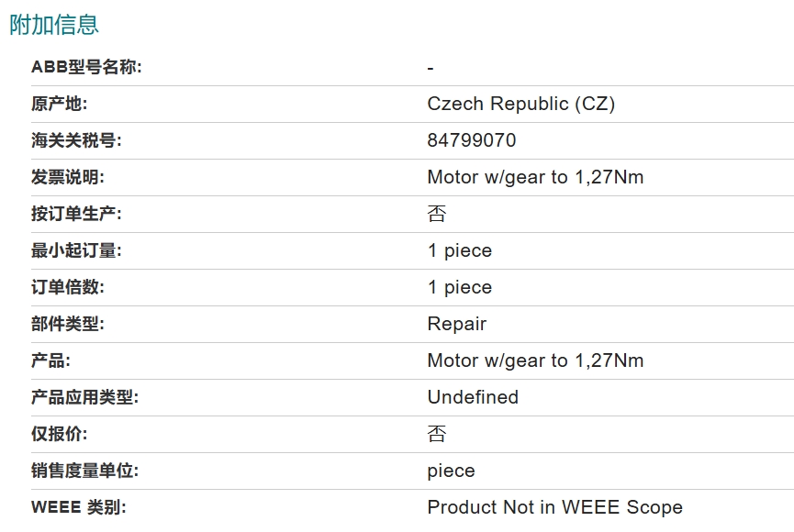Select the 产品应用类型 label
Viewport: 794px width, 532px height.
pyautogui.click(x=85, y=397)
